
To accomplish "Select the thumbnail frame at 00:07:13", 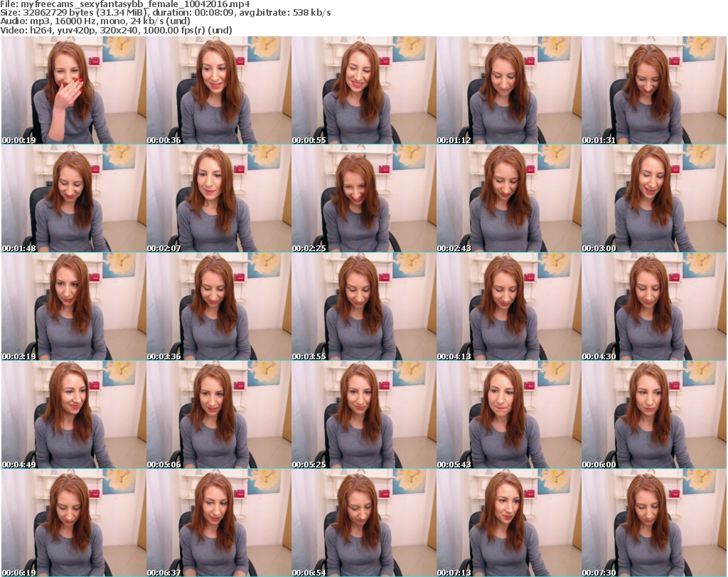I will click(x=509, y=523).
